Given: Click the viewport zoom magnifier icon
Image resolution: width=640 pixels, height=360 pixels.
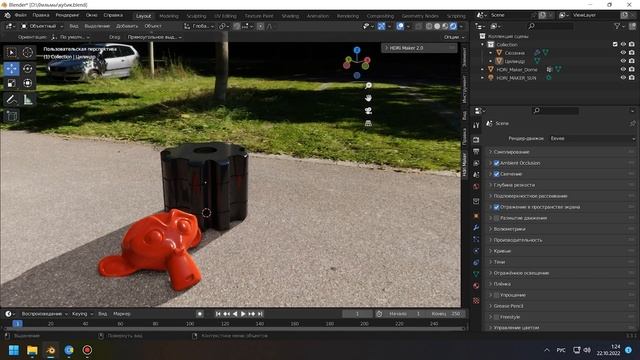Looking at the screenshot, I should point(368,85).
